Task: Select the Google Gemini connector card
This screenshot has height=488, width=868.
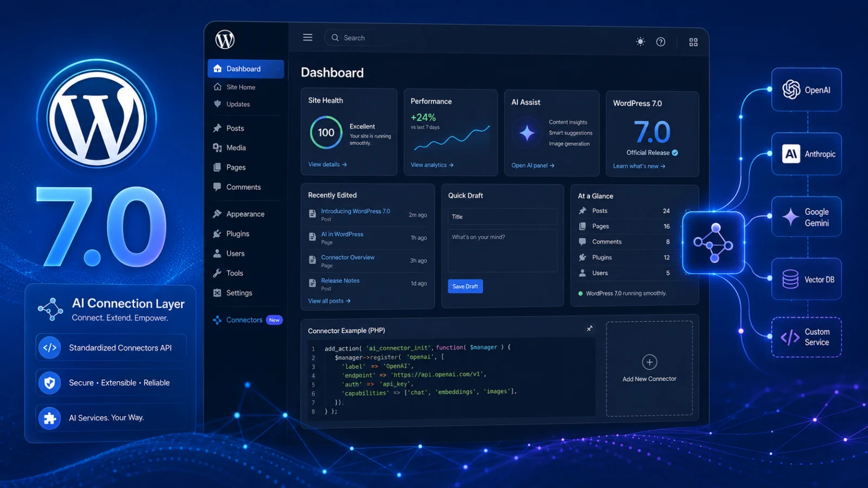Action: pos(807,217)
